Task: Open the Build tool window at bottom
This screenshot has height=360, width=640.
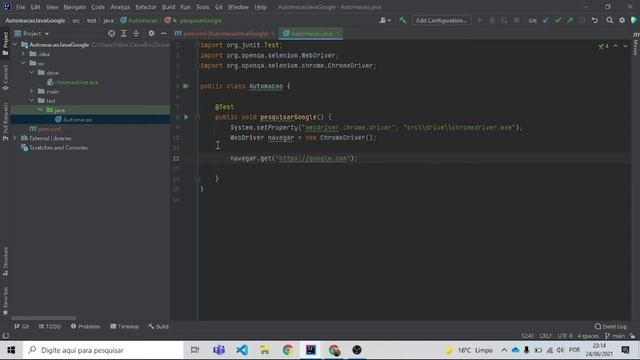Action: point(158,327)
